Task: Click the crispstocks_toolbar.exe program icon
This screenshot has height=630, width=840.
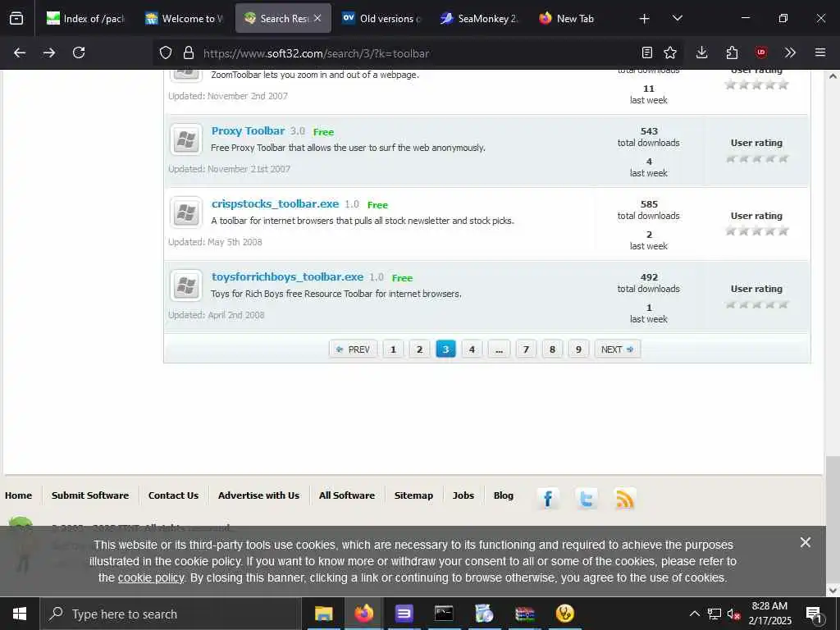Action: pos(186,213)
